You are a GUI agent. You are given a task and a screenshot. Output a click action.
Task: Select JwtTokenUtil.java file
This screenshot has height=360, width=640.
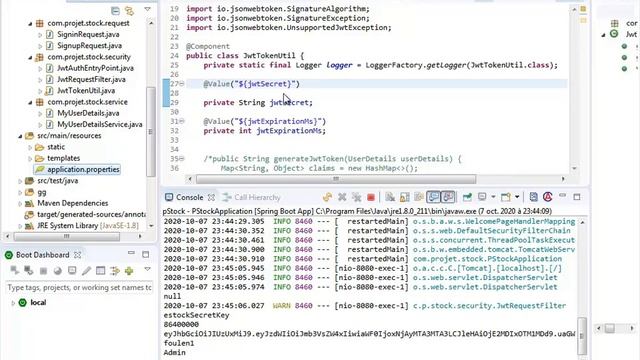[x=86, y=91]
